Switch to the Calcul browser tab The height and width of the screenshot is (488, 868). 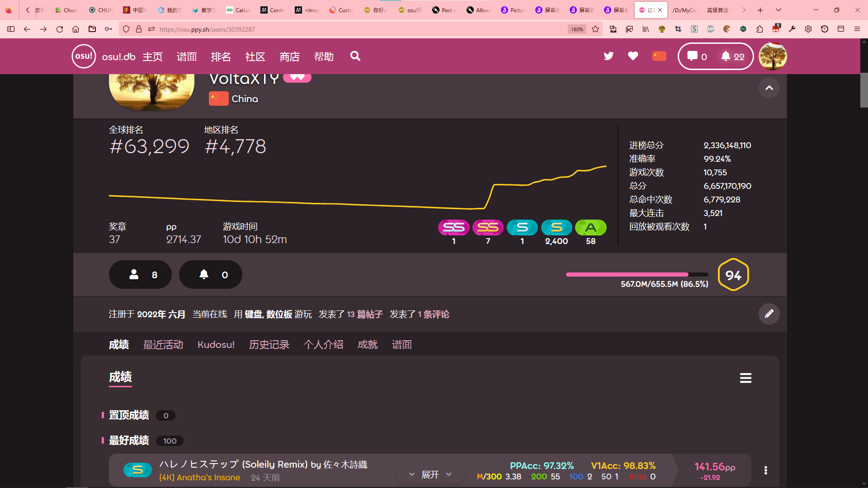pos(238,10)
